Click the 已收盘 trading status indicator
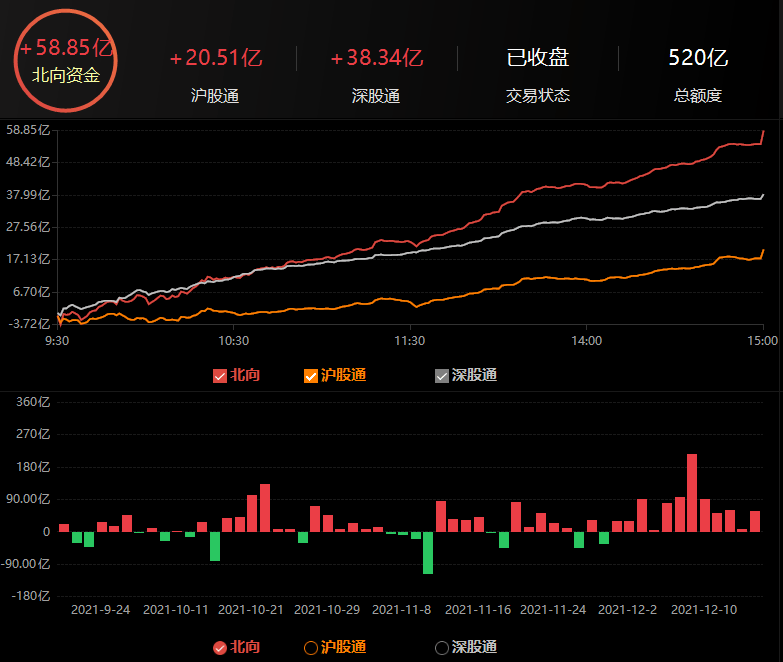Viewport: 783px width, 662px height. 538,58
